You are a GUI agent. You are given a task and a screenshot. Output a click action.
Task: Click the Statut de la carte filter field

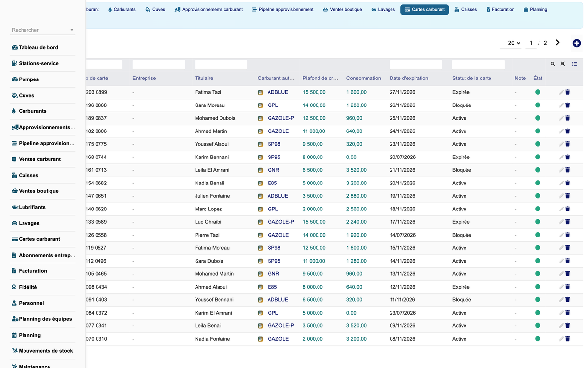pos(478,64)
